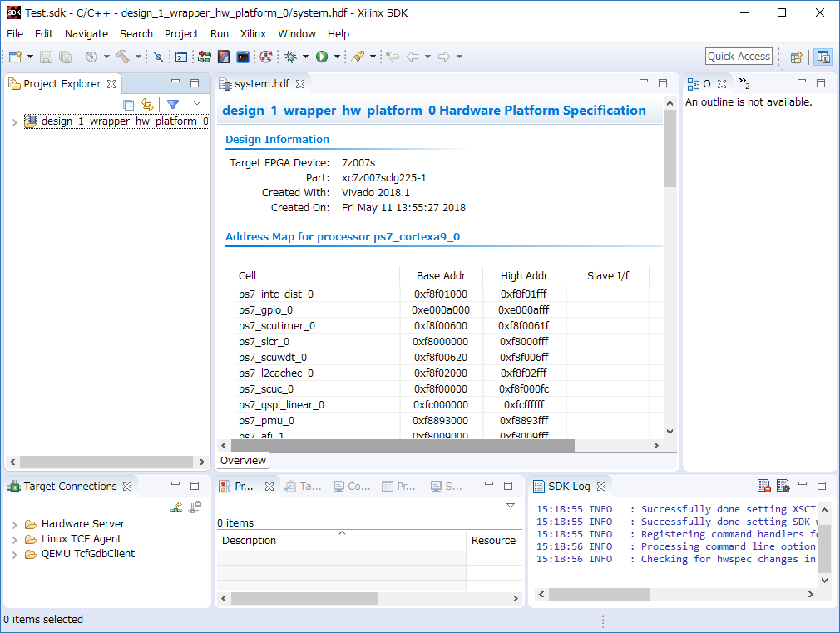The height and width of the screenshot is (633, 840).
Task: Click the Last Edit Location arrow icon
Action: tap(393, 57)
